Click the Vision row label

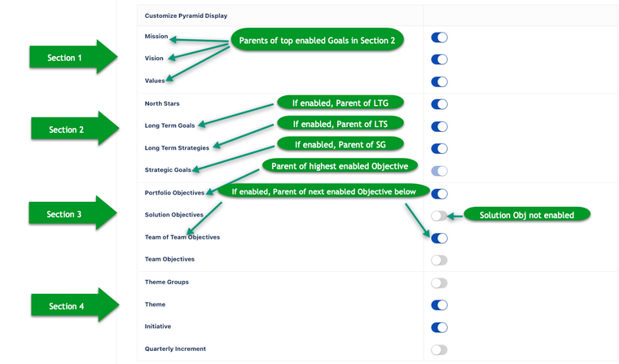154,59
